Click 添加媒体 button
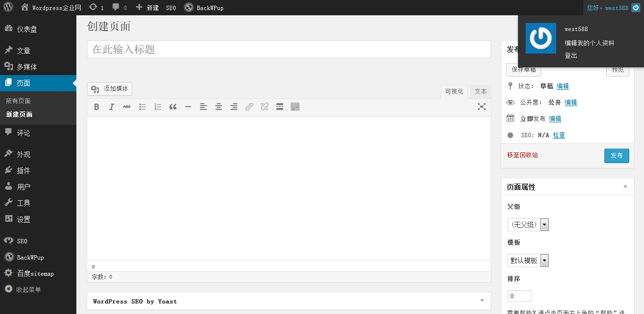Screen dimensions: 644x314 [109, 89]
